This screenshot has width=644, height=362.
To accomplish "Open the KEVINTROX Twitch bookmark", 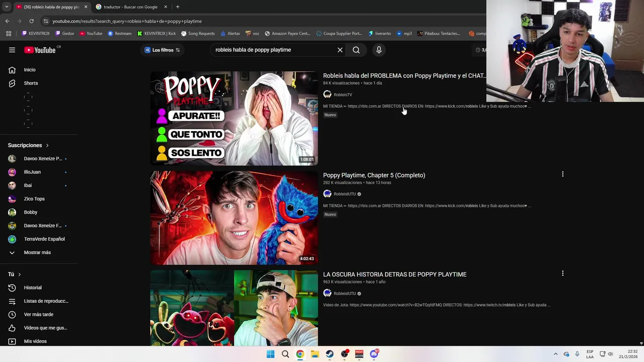I will pyautogui.click(x=36, y=34).
